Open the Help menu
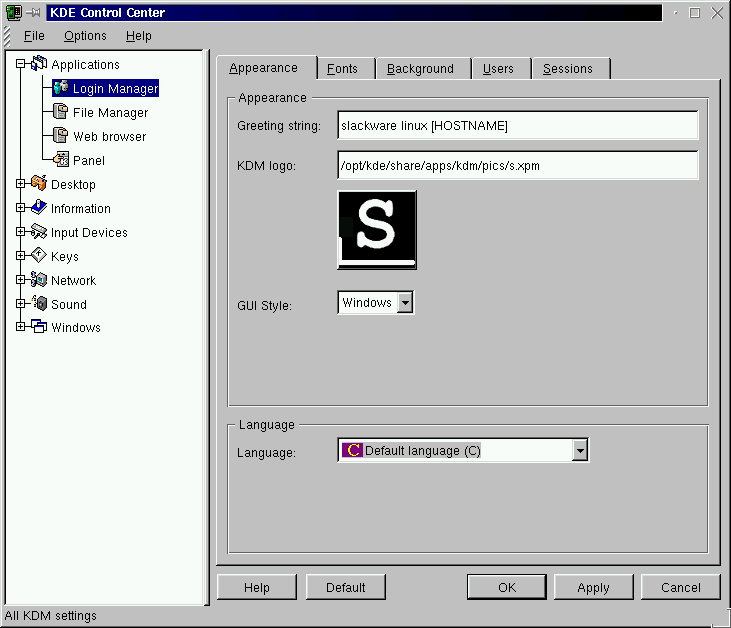This screenshot has width=731, height=628. coord(138,36)
